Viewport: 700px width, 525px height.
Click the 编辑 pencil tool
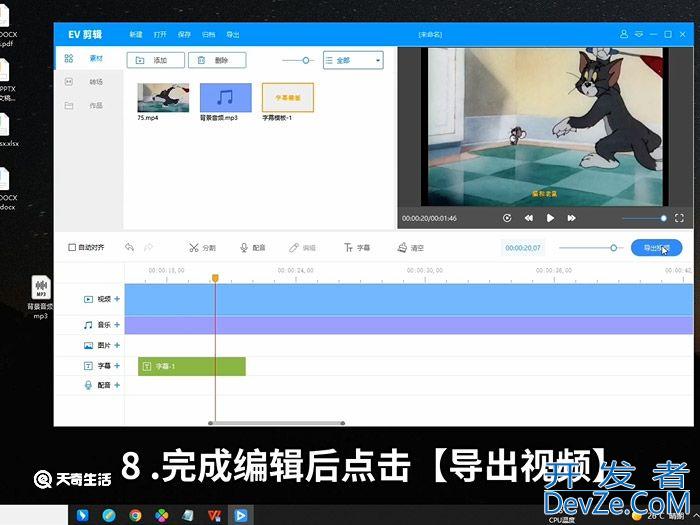pyautogui.click(x=302, y=248)
